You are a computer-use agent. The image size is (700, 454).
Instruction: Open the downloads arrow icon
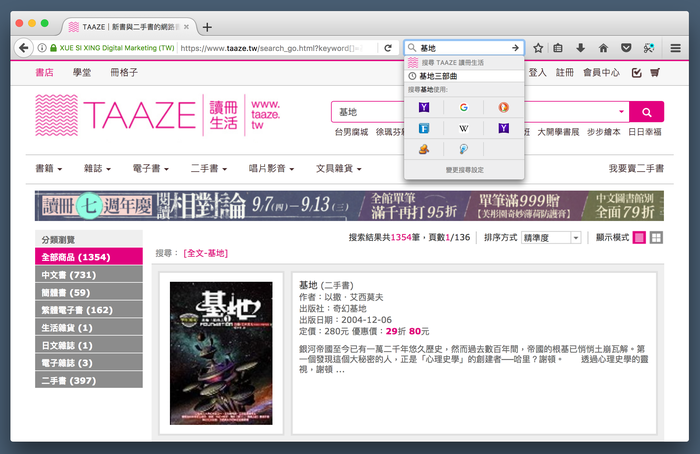click(580, 48)
